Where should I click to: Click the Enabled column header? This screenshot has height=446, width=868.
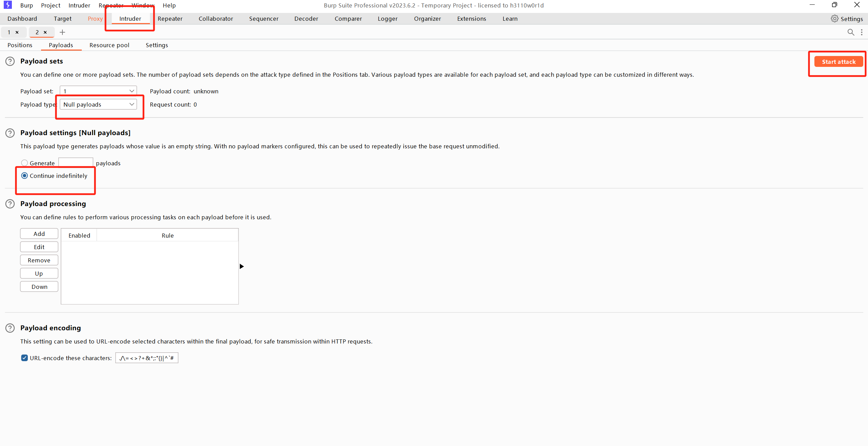coord(79,236)
